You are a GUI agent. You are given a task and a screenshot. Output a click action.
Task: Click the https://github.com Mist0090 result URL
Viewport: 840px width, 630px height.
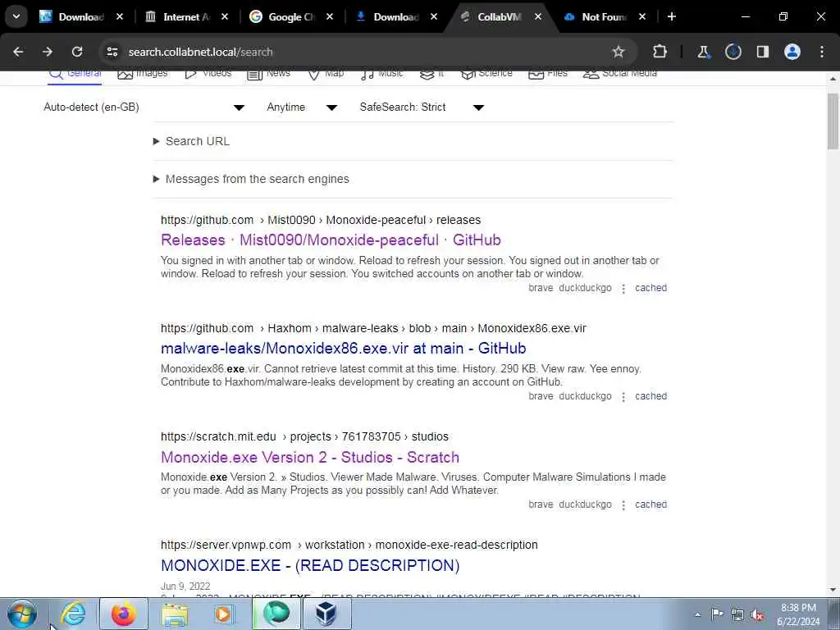(321, 220)
